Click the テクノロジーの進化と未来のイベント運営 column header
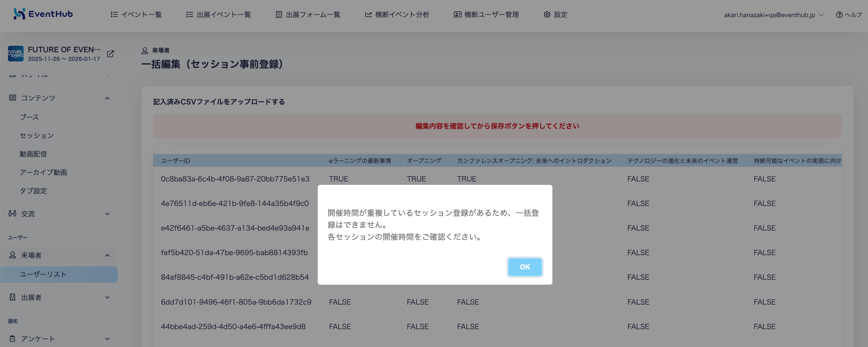868x347 pixels. click(x=682, y=161)
